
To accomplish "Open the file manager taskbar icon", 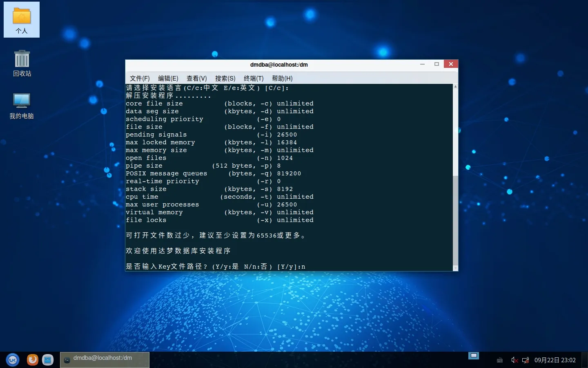I will pos(48,360).
